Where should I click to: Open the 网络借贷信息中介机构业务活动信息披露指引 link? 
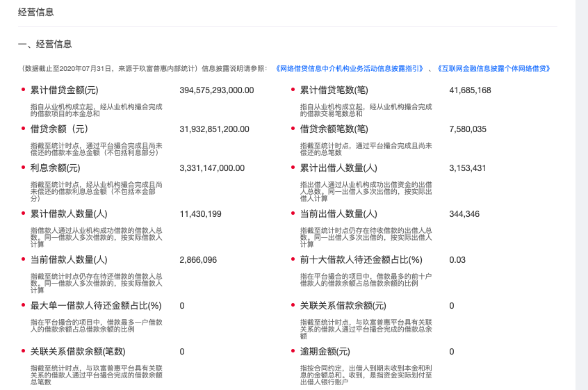350,69
